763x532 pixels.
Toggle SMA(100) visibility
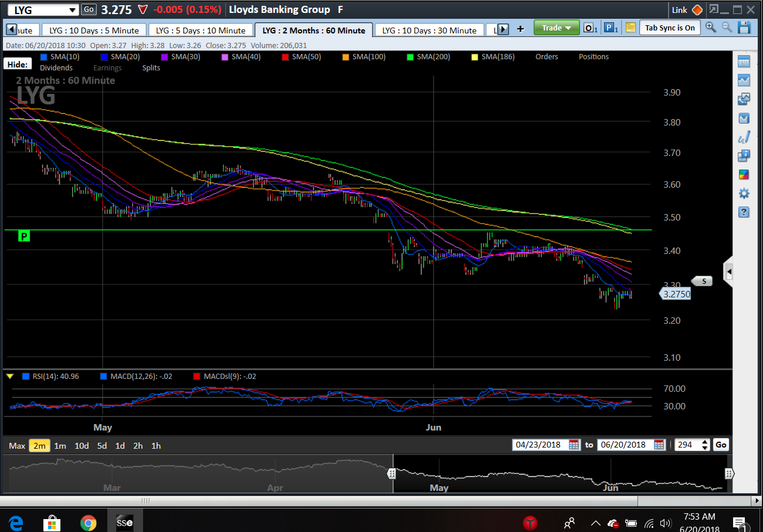tap(363, 57)
